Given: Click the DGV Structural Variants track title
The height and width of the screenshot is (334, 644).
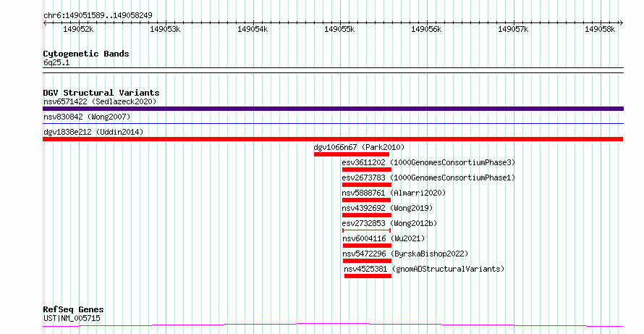Looking at the screenshot, I should tap(101, 93).
